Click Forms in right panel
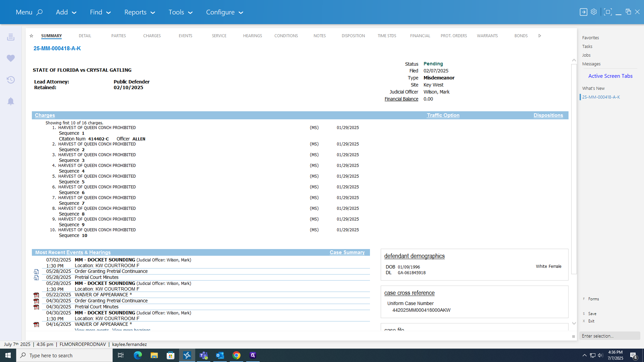The height and width of the screenshot is (362, 644). 593,299
